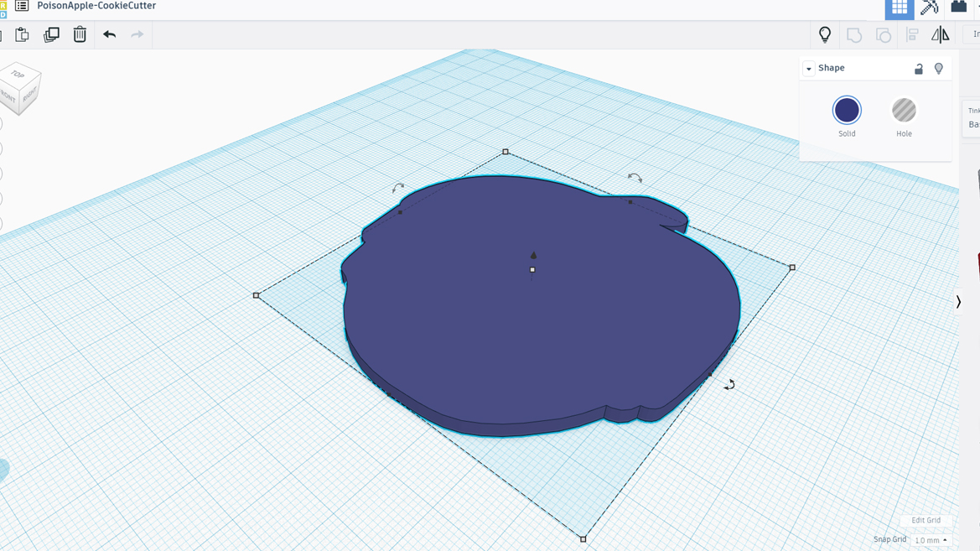Open the Blocks pickaxe mode
The width and height of the screenshot is (980, 551).
coord(930,8)
